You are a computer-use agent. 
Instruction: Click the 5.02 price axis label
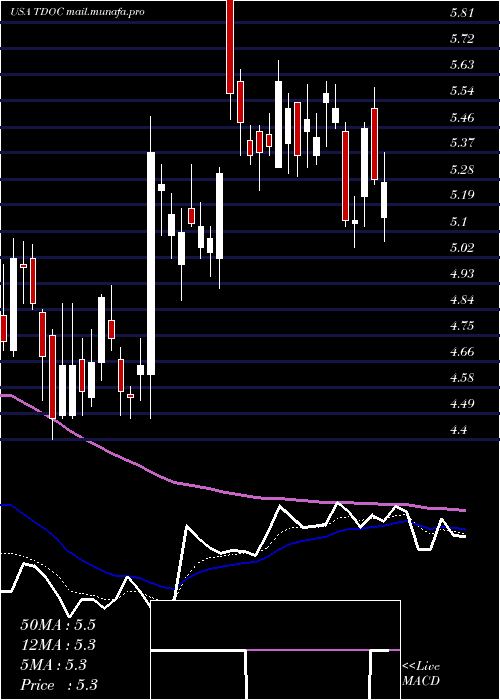pos(461,248)
